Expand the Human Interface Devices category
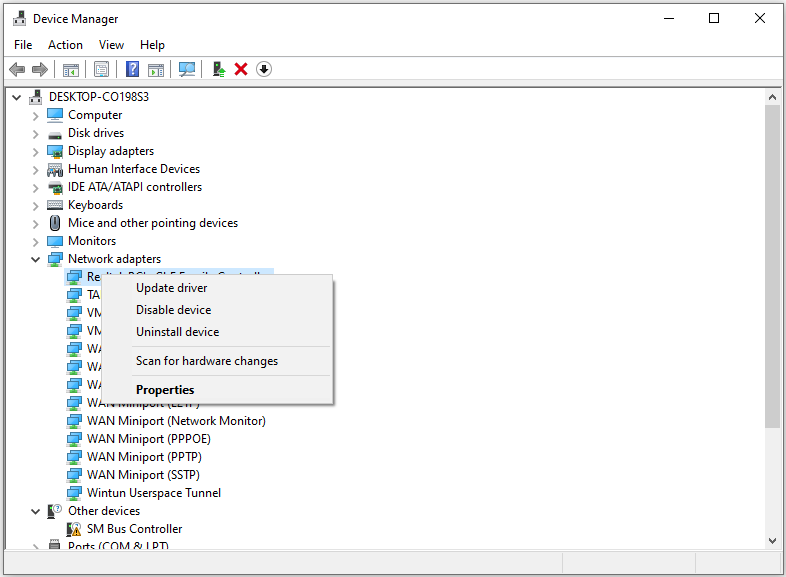The height and width of the screenshot is (577, 786). (36, 170)
